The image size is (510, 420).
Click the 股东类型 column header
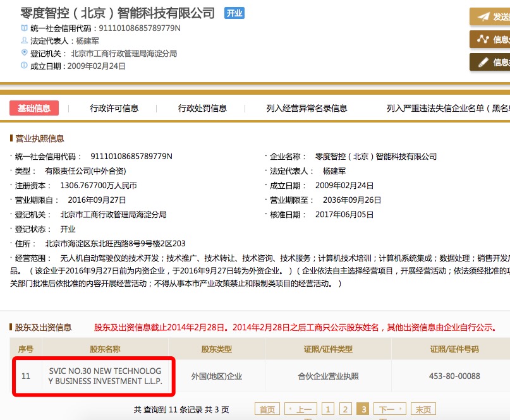[x=217, y=349]
